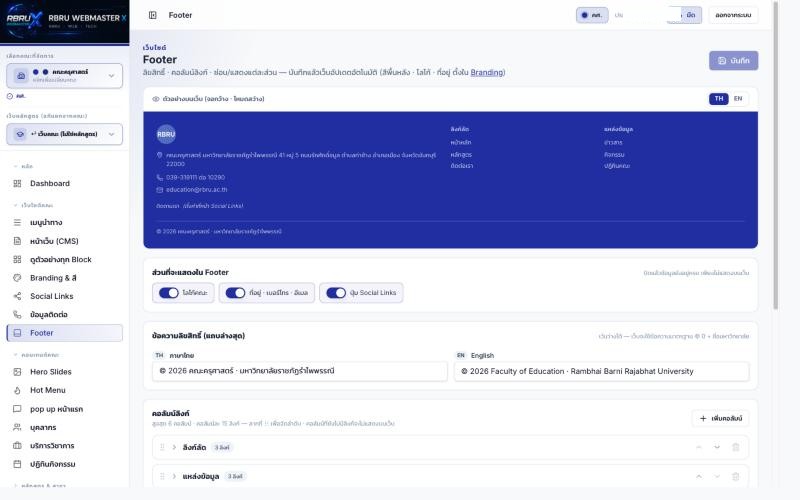Click the phone number 039-319111 in the preview

click(195, 178)
